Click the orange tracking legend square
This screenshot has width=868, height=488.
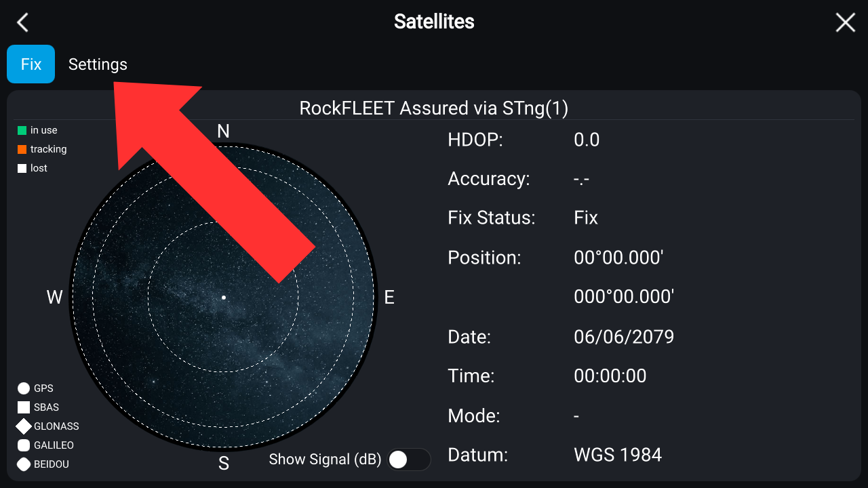click(22, 149)
